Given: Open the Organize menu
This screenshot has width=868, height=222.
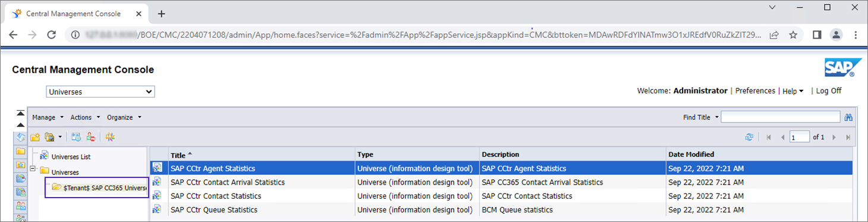Looking at the screenshot, I should click(x=124, y=117).
